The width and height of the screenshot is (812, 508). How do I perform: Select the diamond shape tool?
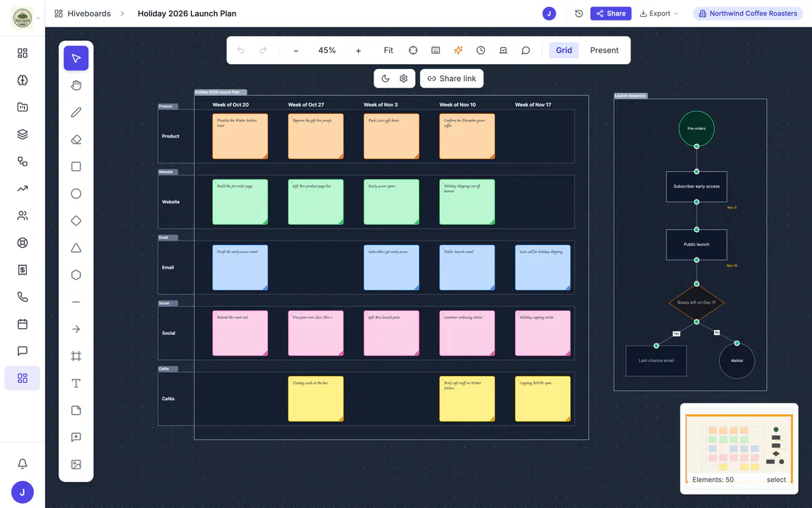(76, 221)
